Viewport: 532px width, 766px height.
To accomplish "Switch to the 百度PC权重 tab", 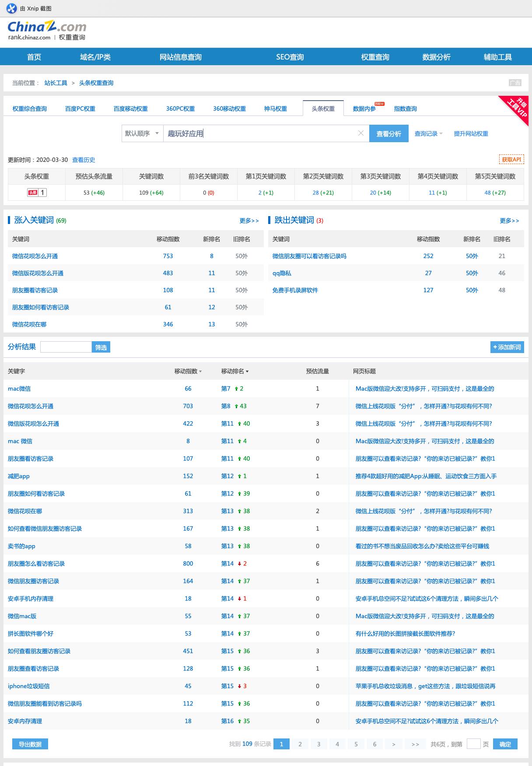I will click(x=80, y=108).
